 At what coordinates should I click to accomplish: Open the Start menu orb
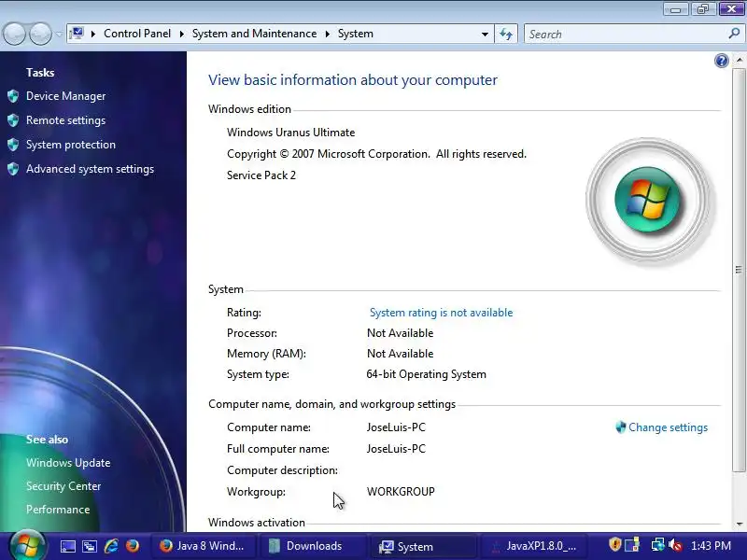27,546
